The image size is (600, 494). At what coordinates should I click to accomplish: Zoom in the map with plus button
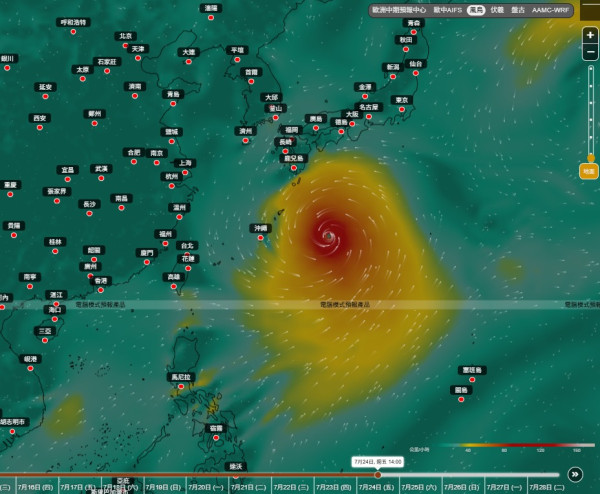590,35
